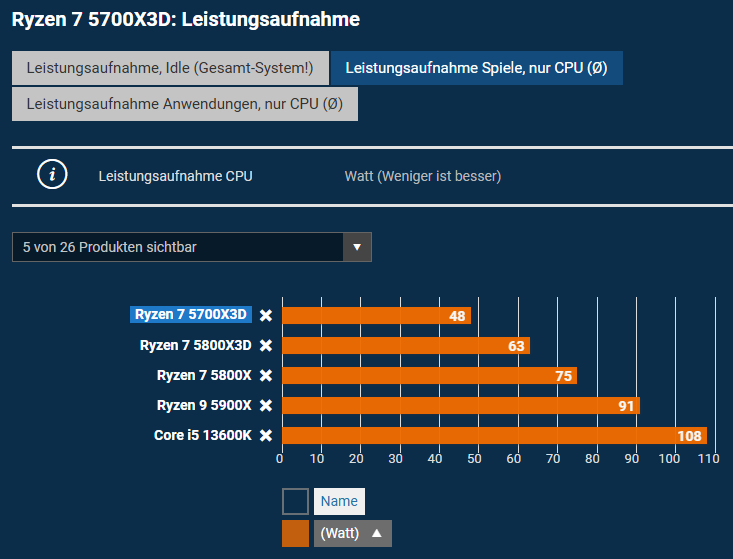Click the Core i5 13600K label
The width and height of the screenshot is (733, 559).
202,435
